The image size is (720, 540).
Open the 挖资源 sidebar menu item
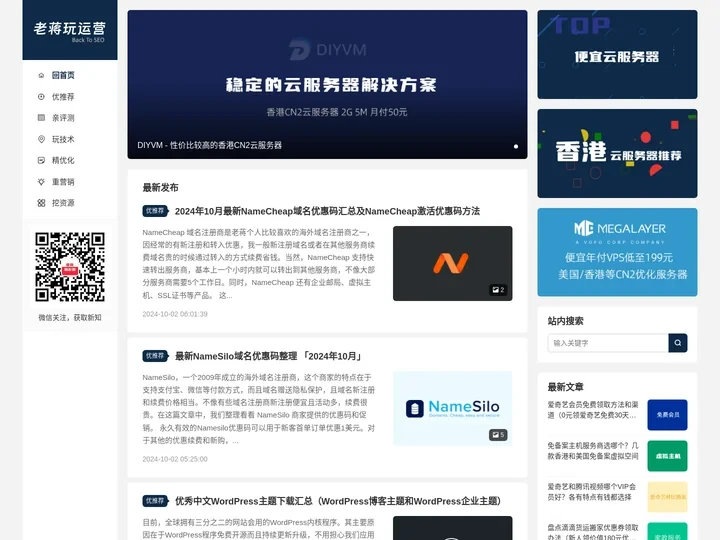click(x=63, y=203)
